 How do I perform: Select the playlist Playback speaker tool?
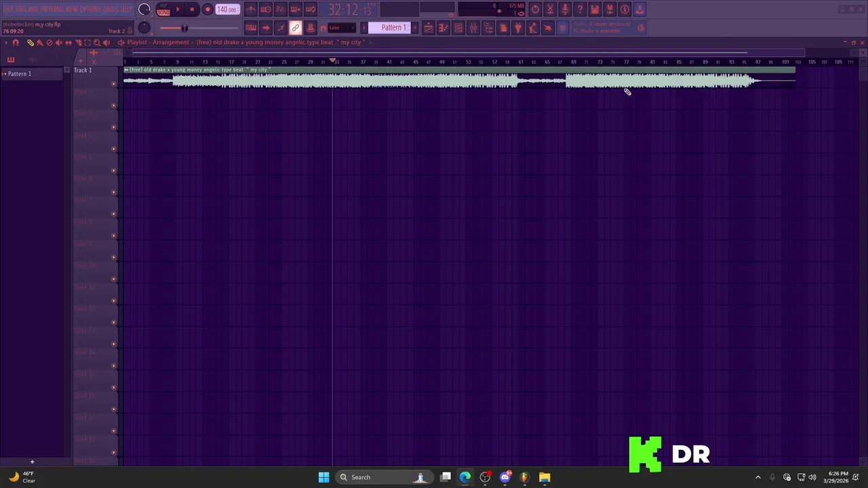(x=106, y=42)
